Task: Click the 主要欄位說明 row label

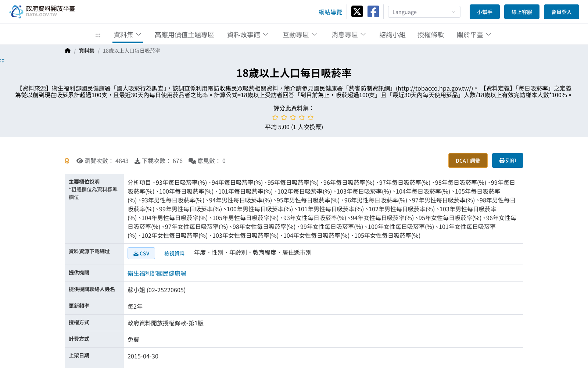Action: [84, 182]
